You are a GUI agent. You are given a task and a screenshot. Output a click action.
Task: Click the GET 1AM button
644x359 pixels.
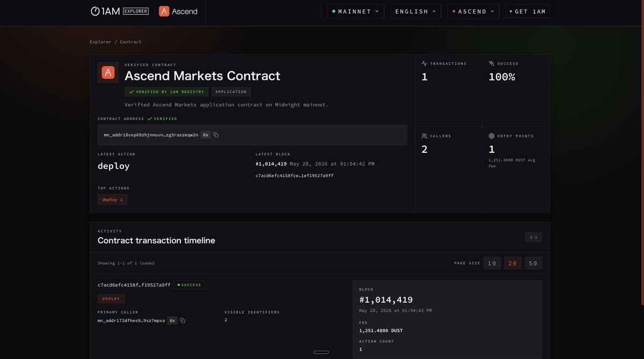pyautogui.click(x=528, y=11)
